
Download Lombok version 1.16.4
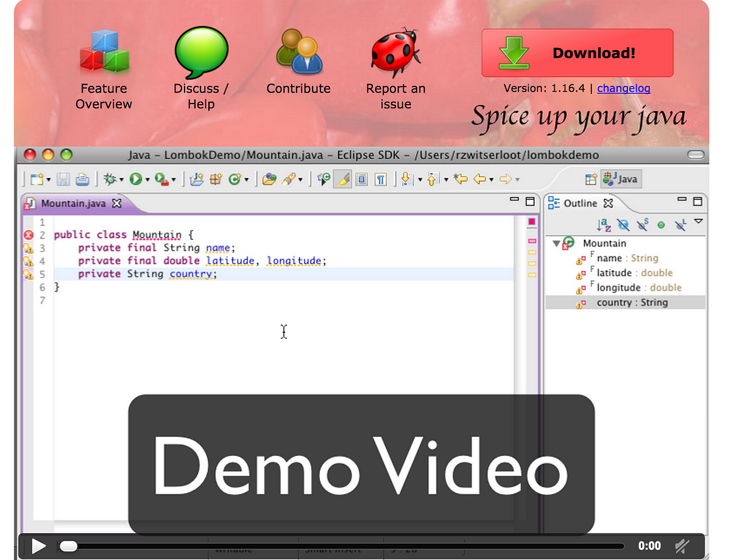pos(577,52)
